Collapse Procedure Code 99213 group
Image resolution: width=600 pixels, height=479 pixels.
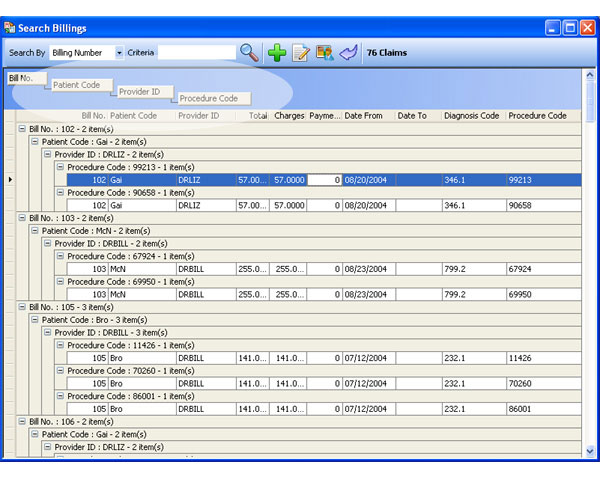[x=59, y=167]
